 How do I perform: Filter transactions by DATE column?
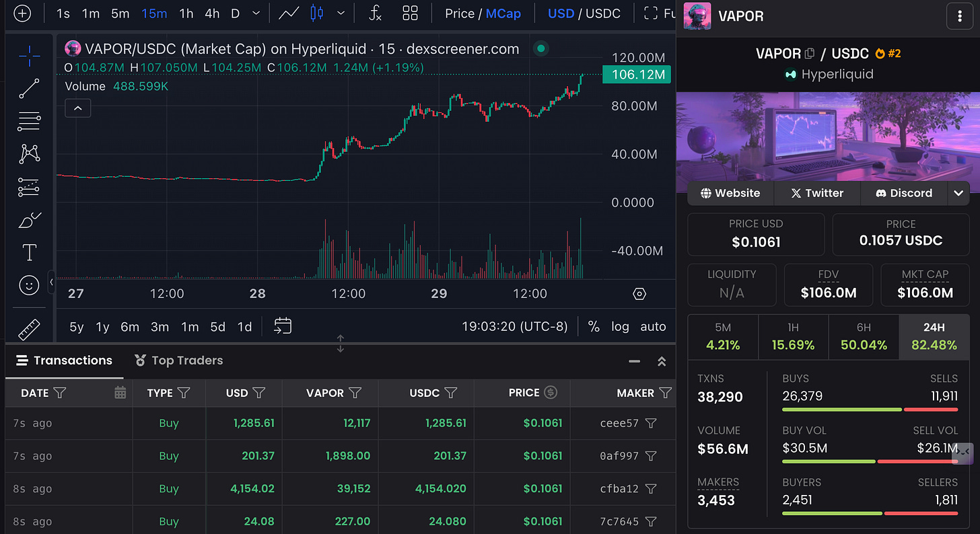(60, 393)
